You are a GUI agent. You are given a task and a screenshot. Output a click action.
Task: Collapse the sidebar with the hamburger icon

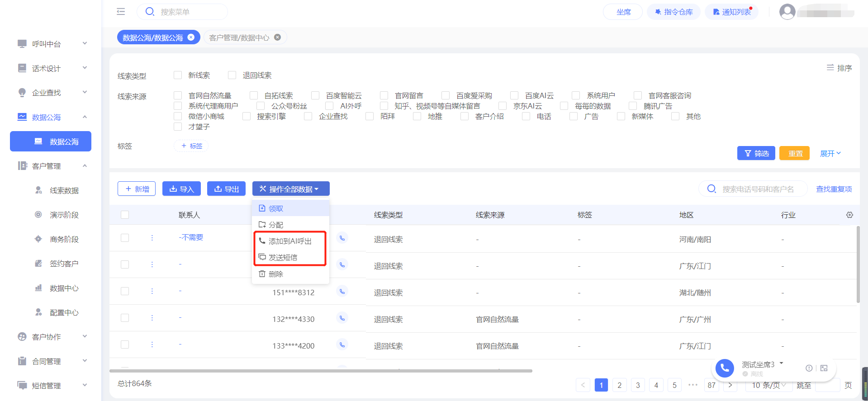click(121, 12)
